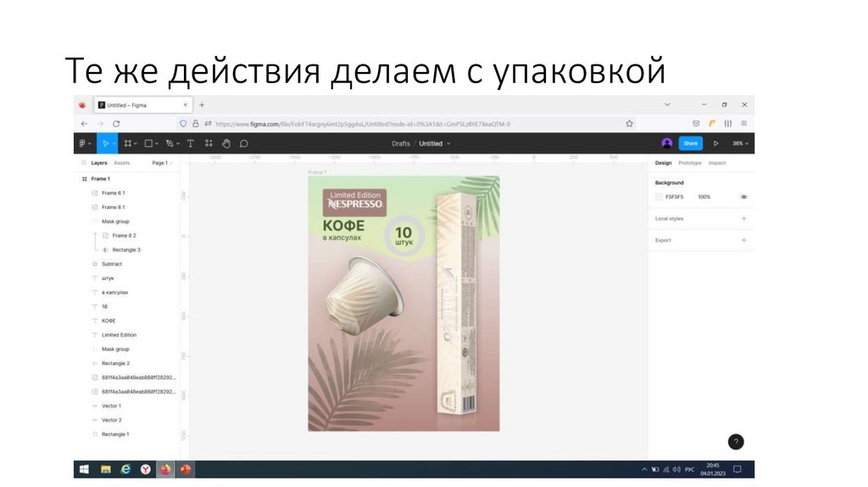Image resolution: width=868 pixels, height=487 pixels.
Task: Open File Explorer from the taskbar
Action: coord(105,469)
